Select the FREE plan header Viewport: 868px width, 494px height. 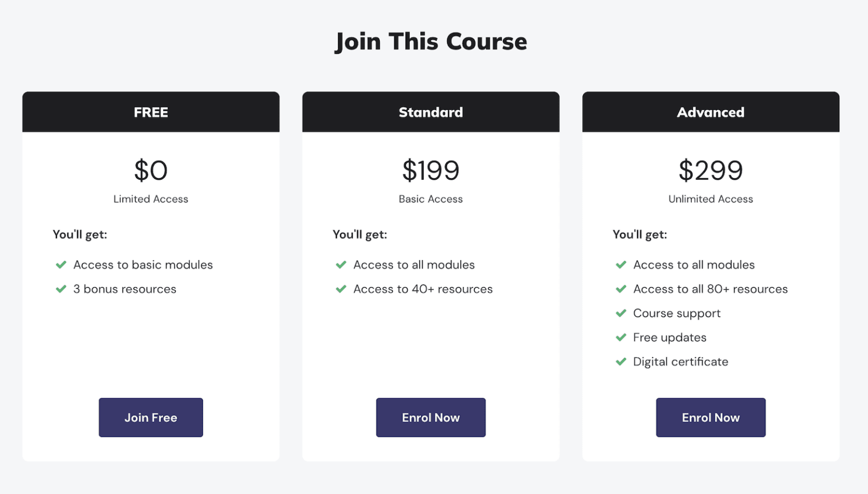pos(150,112)
